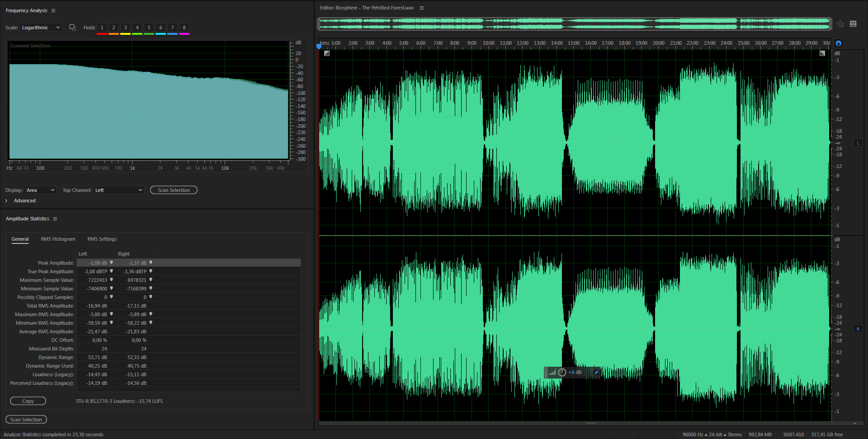Jump to right minimum sample value location
The width and height of the screenshot is (868, 439).
click(151, 288)
